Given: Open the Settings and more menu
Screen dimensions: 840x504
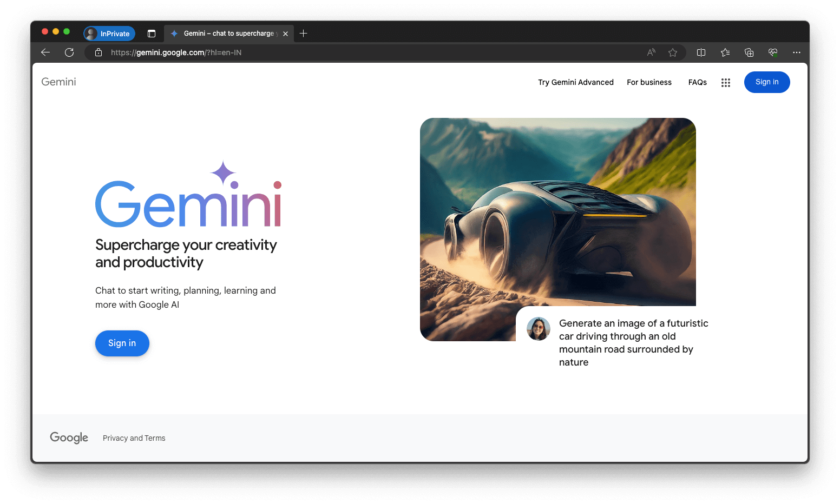Looking at the screenshot, I should tap(797, 52).
